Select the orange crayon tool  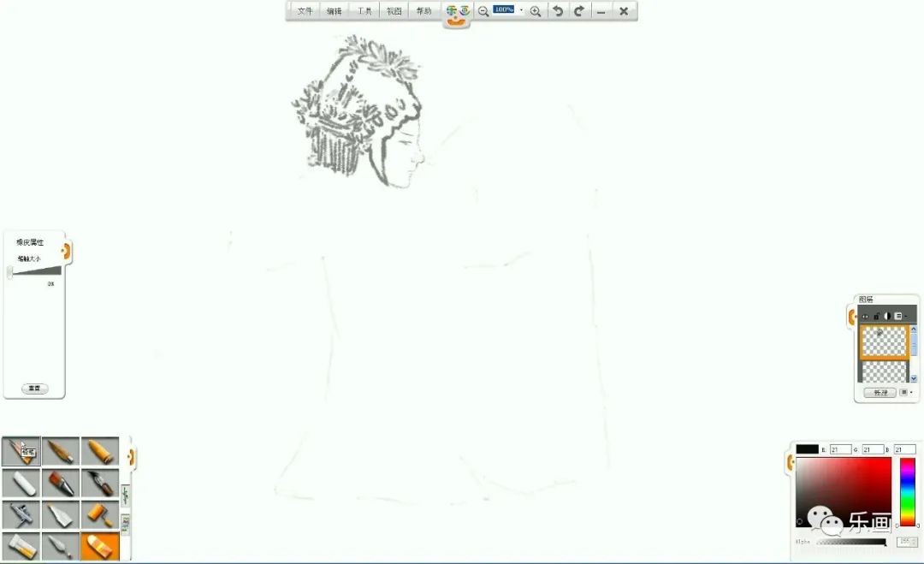click(99, 451)
